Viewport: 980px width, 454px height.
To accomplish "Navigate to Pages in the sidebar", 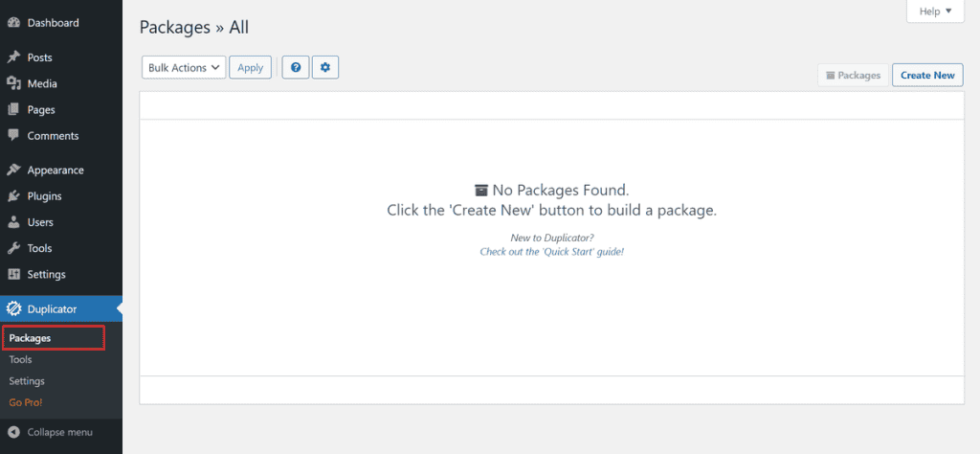I will coord(61,110).
